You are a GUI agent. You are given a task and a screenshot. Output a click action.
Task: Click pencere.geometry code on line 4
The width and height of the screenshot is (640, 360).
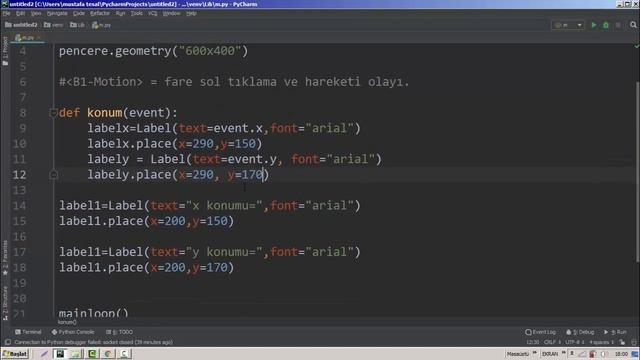153,51
